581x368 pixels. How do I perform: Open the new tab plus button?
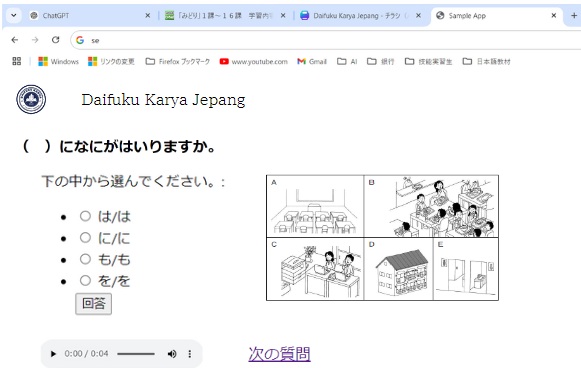[x=574, y=16]
